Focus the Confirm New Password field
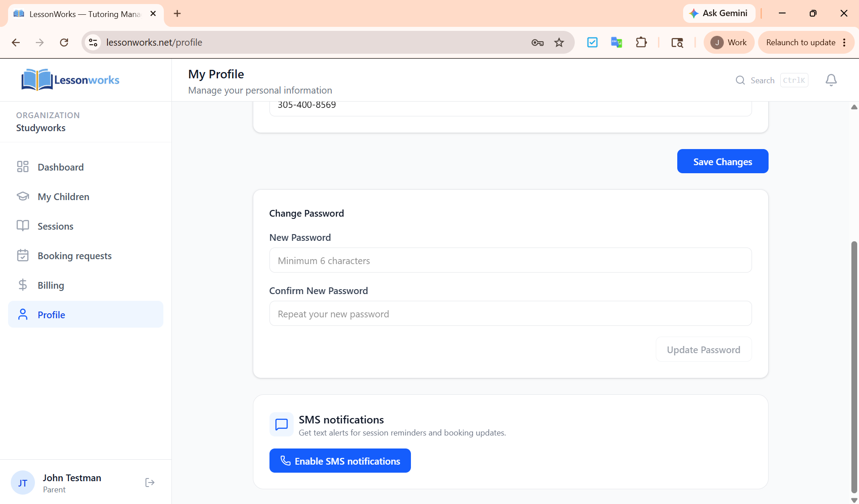This screenshot has width=859, height=504. point(510,314)
